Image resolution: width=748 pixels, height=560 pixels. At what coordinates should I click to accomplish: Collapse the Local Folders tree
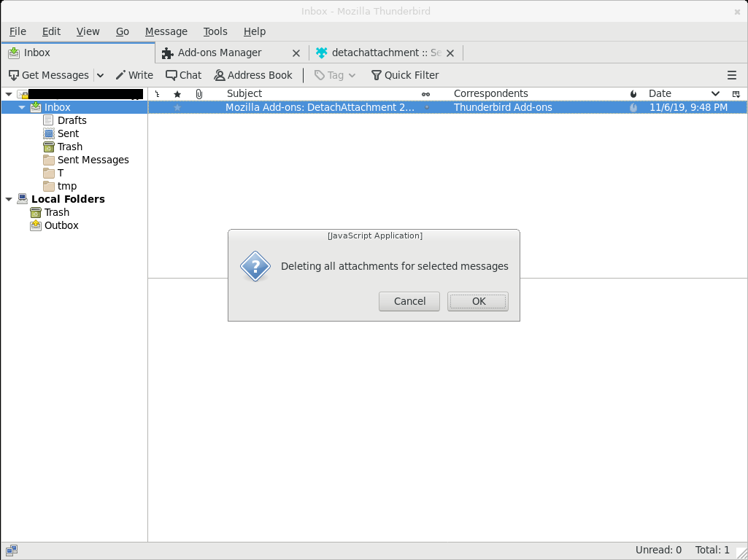(9, 199)
